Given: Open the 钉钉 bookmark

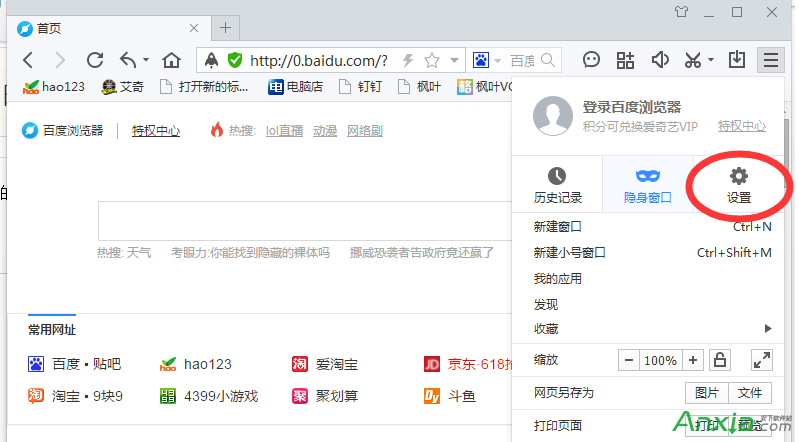Looking at the screenshot, I should click(x=360, y=87).
